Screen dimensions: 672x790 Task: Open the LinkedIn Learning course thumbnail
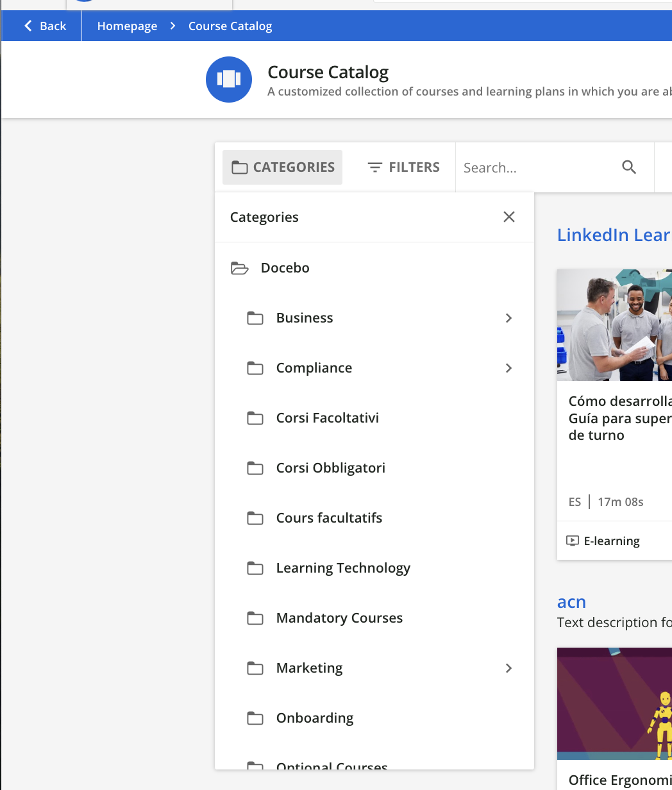[614, 324]
